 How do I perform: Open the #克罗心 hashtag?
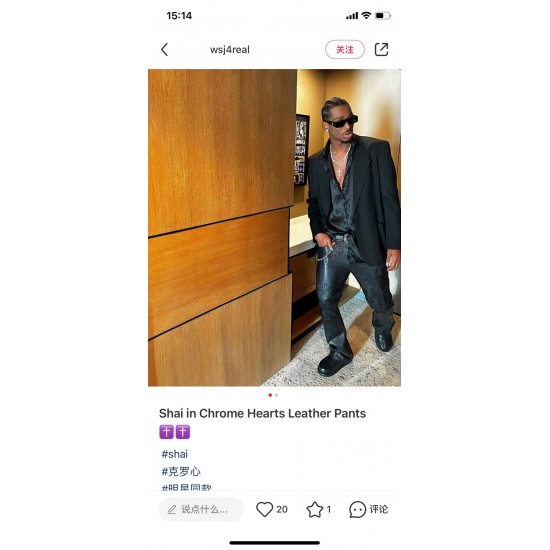[x=181, y=471]
